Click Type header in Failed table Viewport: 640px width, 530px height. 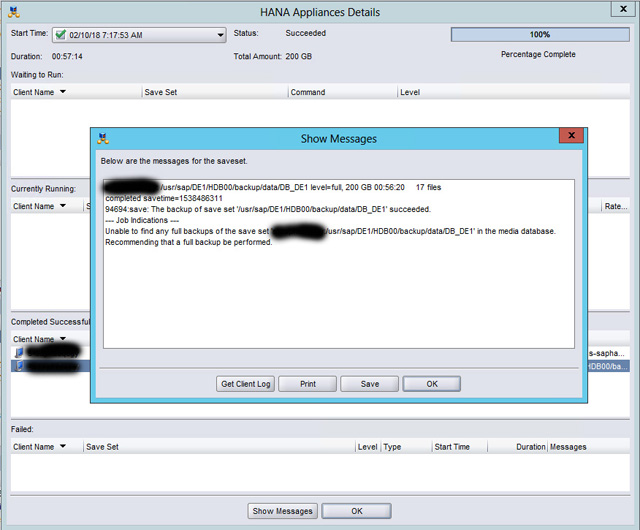[x=392, y=447]
